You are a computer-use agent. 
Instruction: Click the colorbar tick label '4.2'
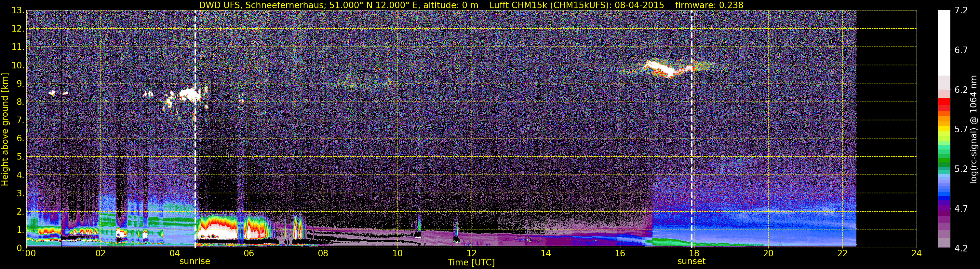[x=961, y=248]
